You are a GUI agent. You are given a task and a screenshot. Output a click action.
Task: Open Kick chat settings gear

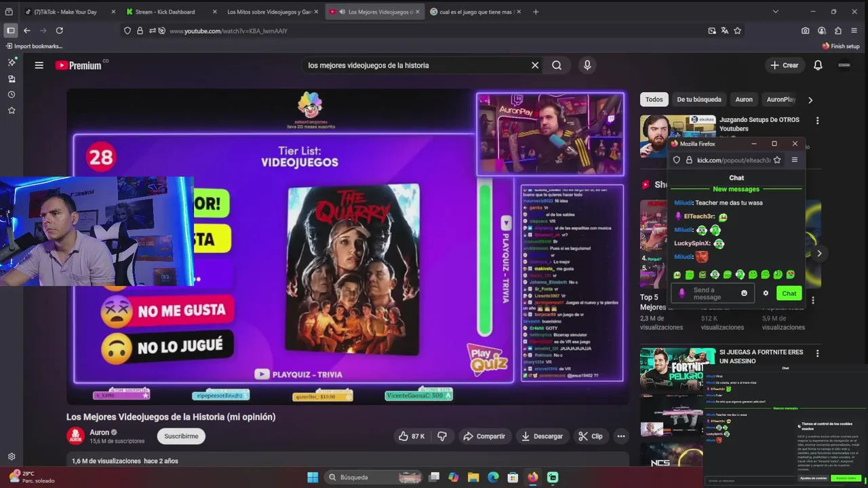(766, 293)
